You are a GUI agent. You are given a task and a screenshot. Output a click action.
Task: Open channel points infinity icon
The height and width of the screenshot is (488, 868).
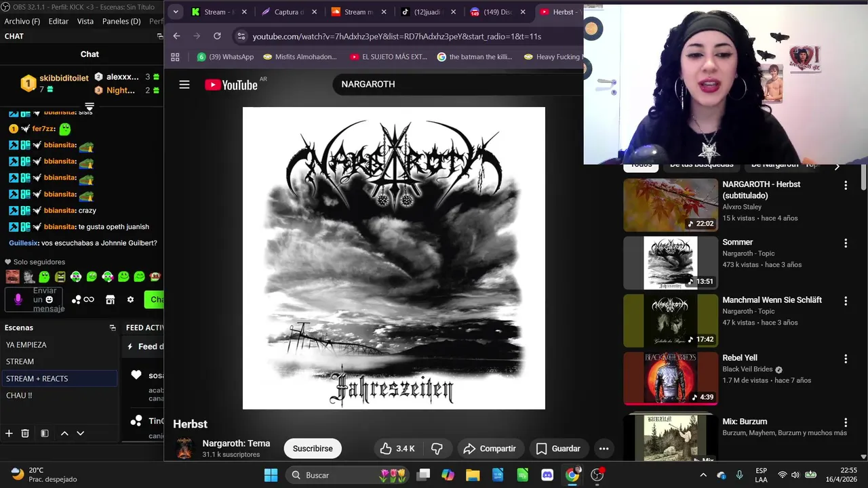pos(83,300)
